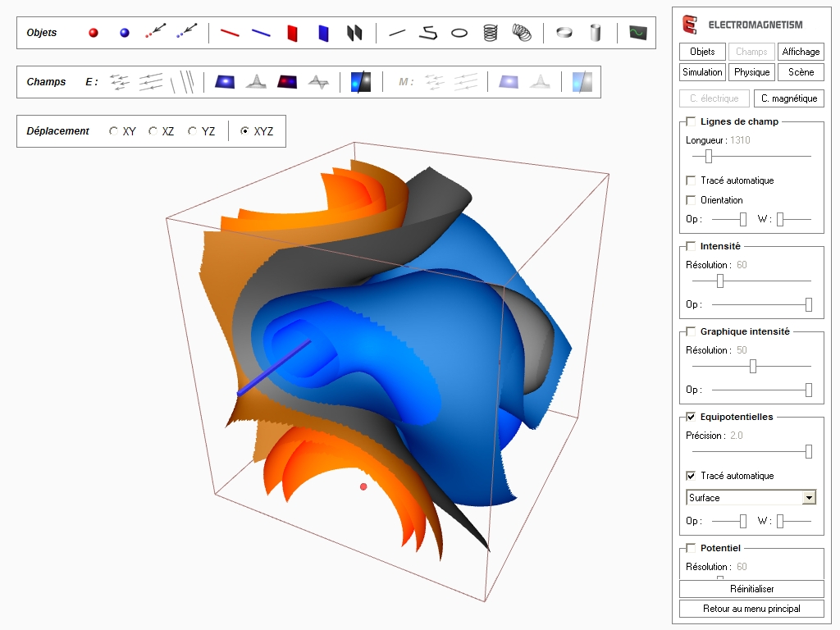Place a circular current loop
Viewport: 840px width, 630px height.
(460, 33)
